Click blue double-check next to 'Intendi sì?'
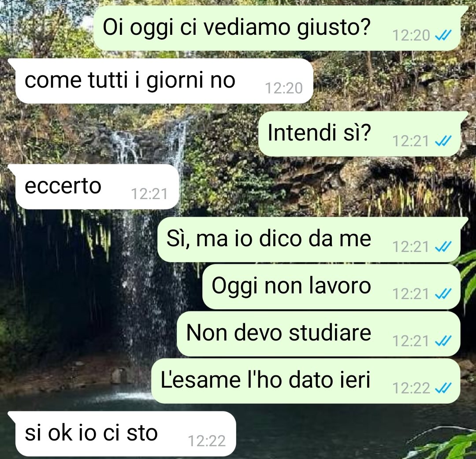The width and height of the screenshot is (476, 459). point(443,141)
